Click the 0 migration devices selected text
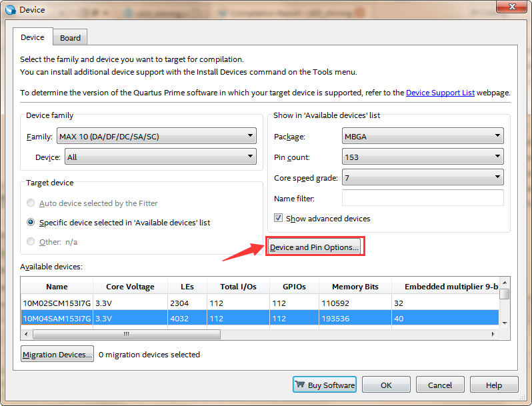 (149, 354)
